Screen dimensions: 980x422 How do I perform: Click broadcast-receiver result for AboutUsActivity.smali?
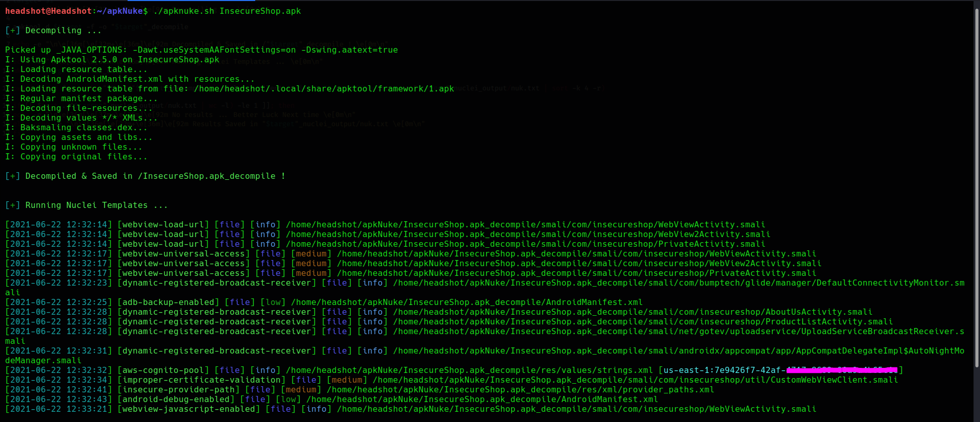point(439,312)
